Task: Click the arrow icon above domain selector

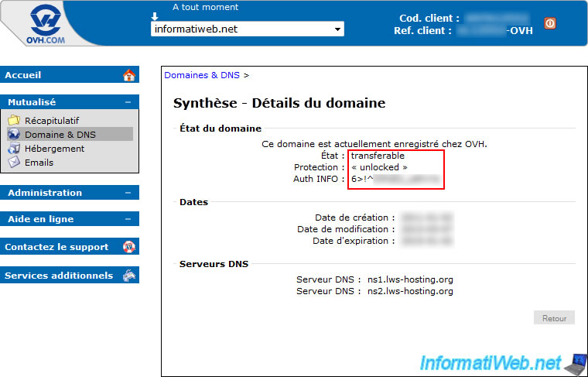Action: 155,15
